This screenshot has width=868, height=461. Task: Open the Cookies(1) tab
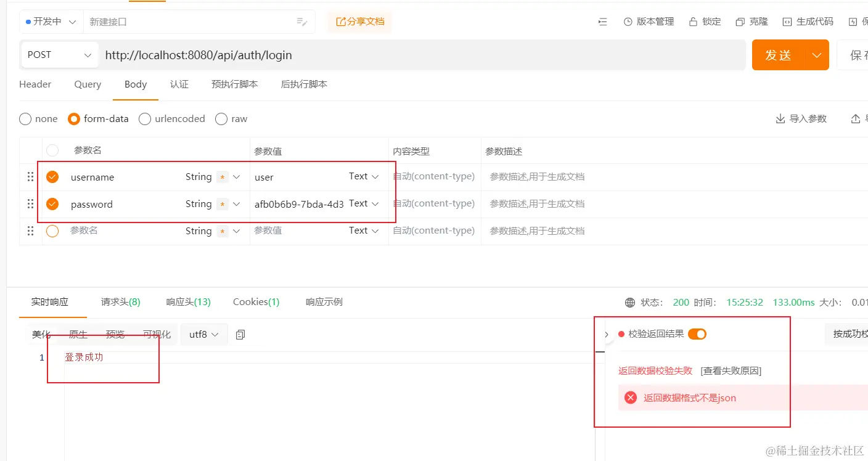pos(256,302)
